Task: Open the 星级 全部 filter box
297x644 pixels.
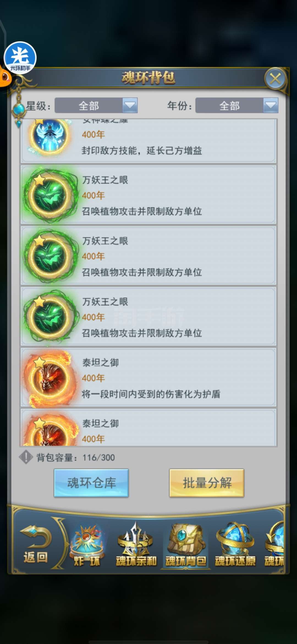Action: (x=96, y=105)
